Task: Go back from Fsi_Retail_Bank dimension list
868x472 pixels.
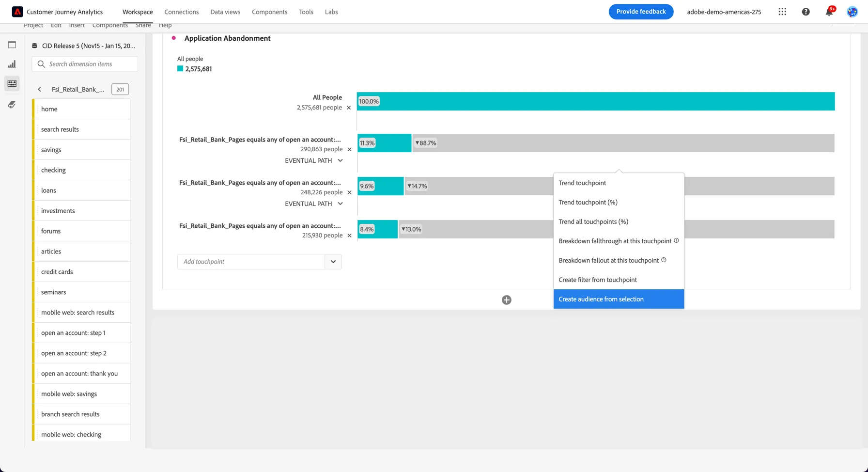Action: tap(40, 89)
